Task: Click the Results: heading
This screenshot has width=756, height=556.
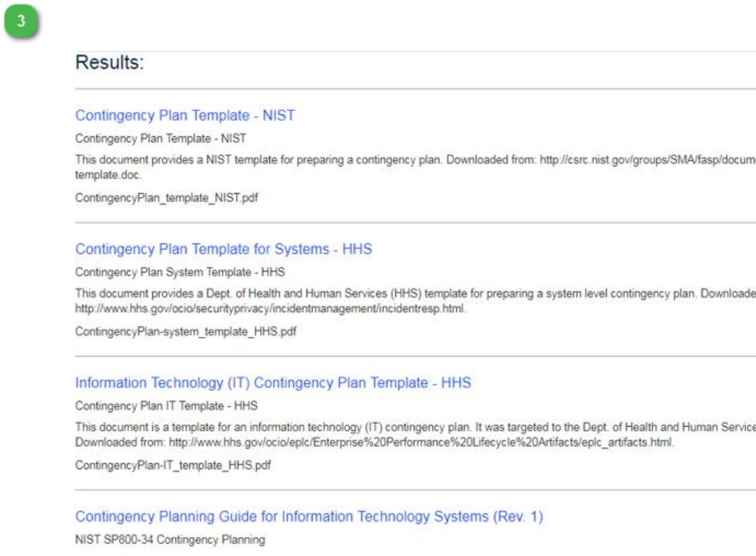Action: pyautogui.click(x=110, y=63)
